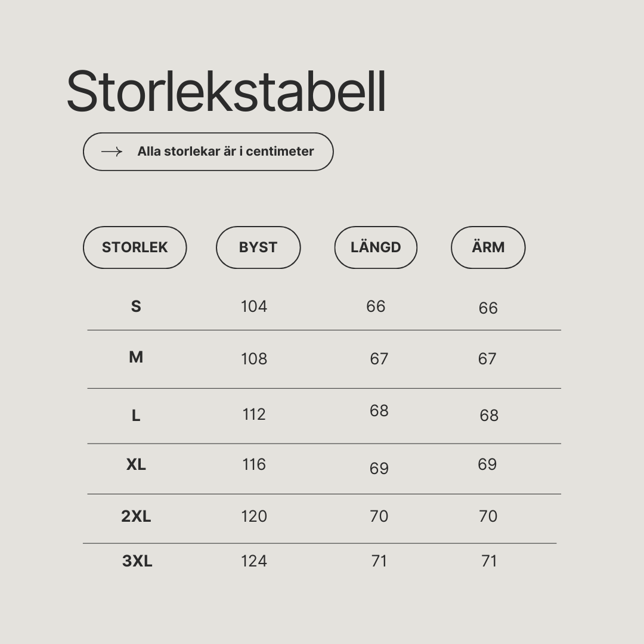Choose size 3XL row label
This screenshot has height=644, width=644.
[x=137, y=561]
